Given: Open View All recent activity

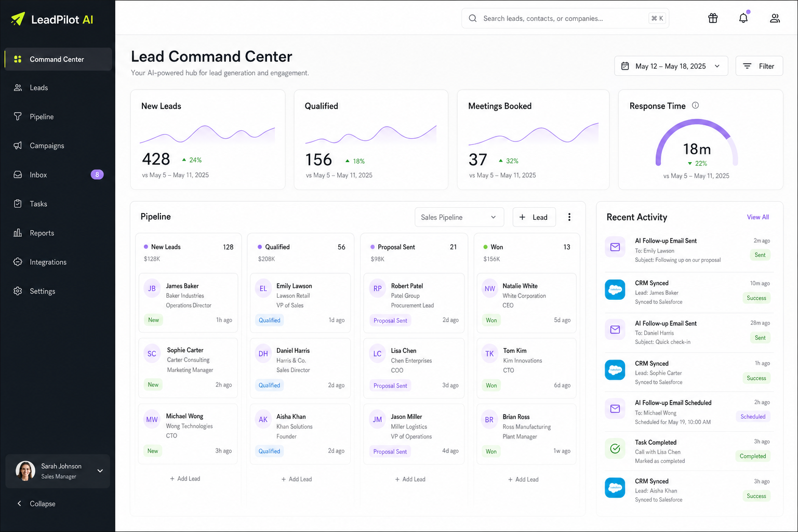Looking at the screenshot, I should pos(758,217).
